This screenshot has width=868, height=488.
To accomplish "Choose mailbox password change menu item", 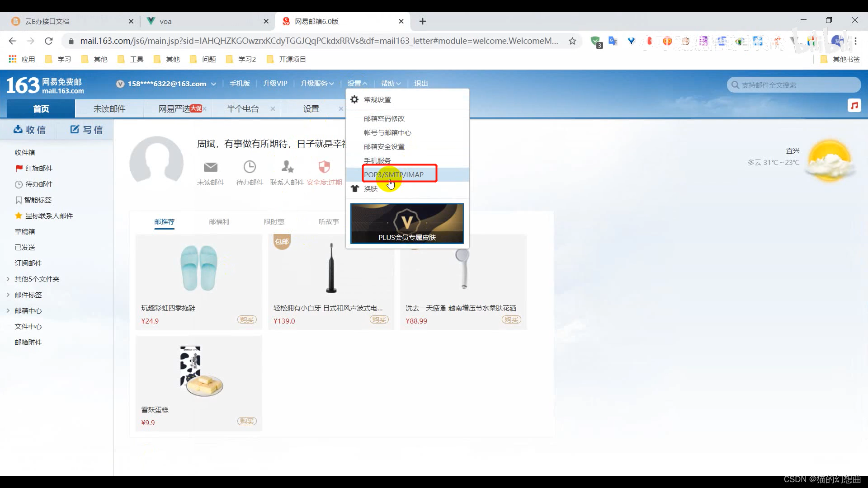I will pyautogui.click(x=384, y=118).
